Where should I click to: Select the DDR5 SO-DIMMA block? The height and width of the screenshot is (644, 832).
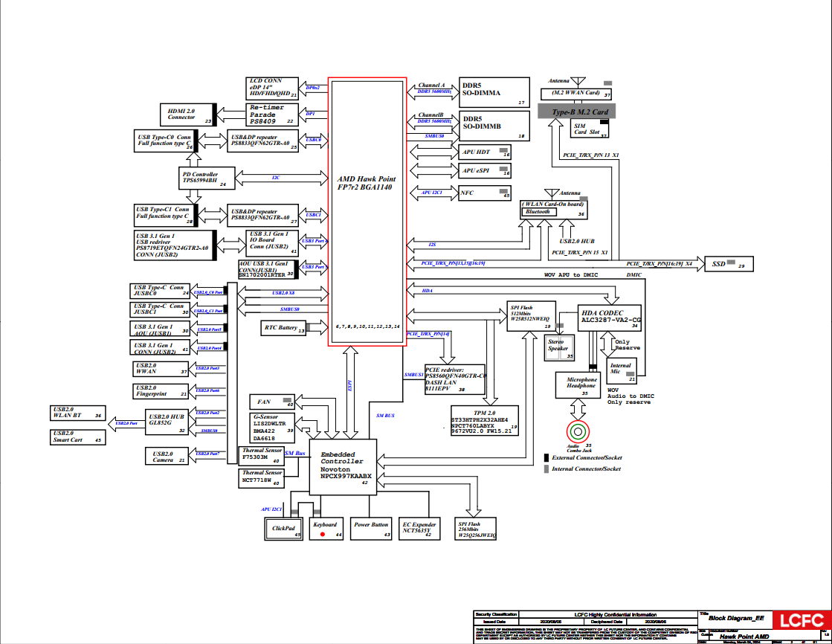[x=494, y=92]
